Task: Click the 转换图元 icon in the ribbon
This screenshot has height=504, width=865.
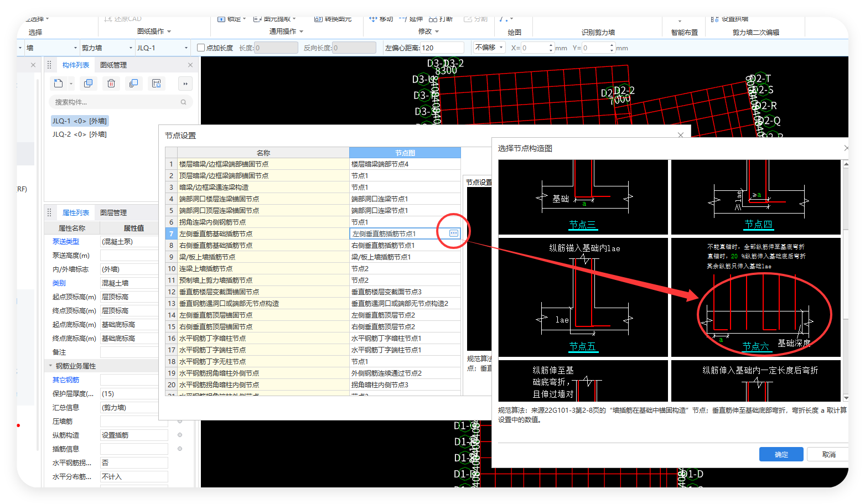Action: click(318, 19)
